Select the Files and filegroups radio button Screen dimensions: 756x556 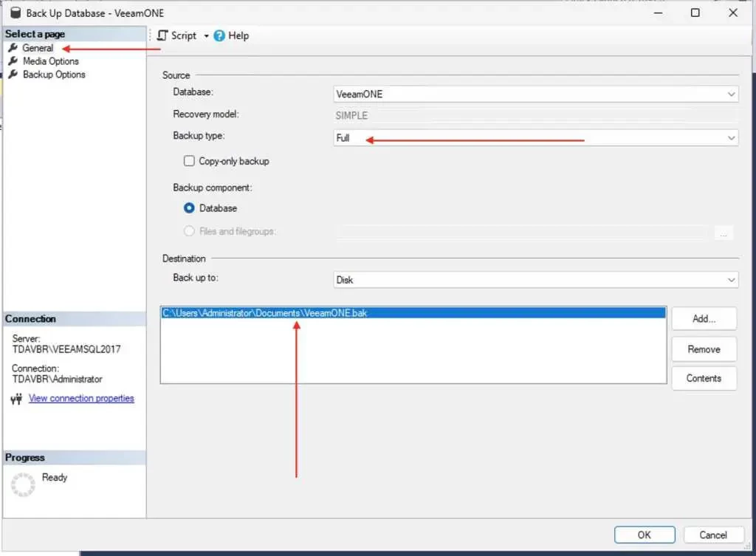[189, 231]
